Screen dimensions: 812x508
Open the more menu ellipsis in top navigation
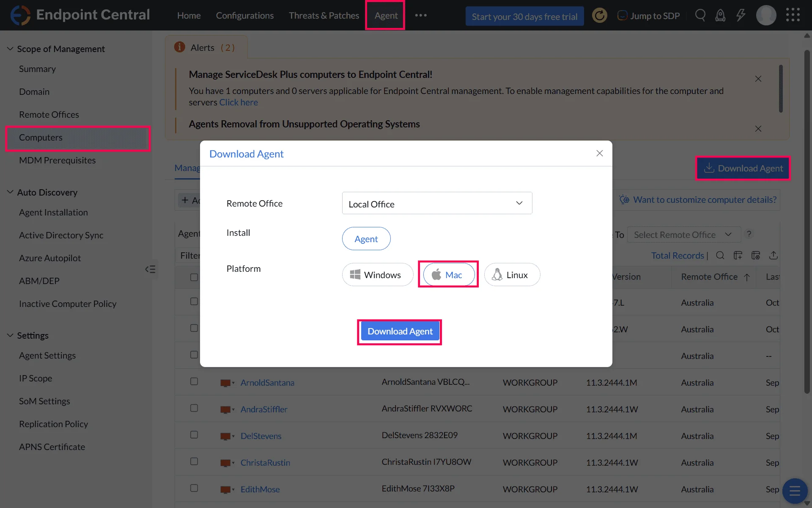pyautogui.click(x=421, y=15)
